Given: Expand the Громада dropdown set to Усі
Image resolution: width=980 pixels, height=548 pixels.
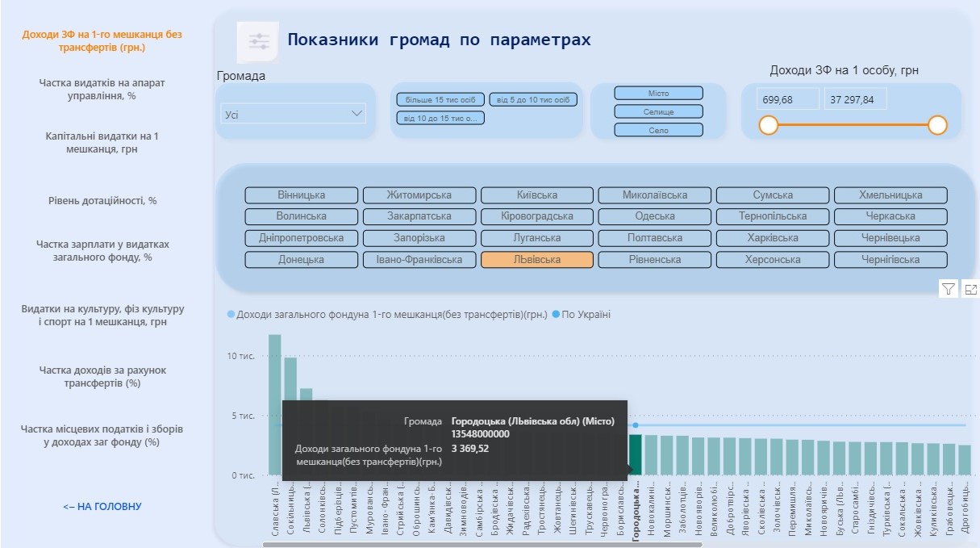Looking at the screenshot, I should (x=294, y=114).
